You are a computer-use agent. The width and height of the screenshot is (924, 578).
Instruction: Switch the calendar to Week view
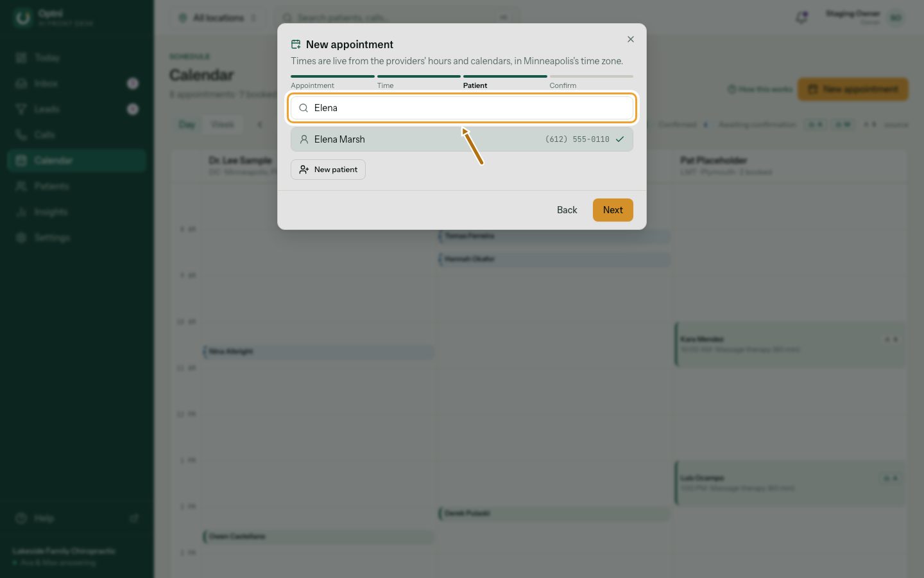click(x=222, y=125)
